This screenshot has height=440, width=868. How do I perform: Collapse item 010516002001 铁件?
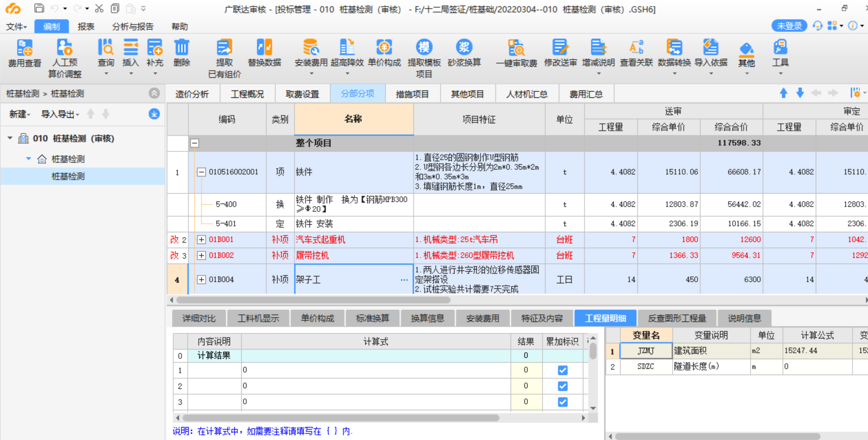[x=201, y=172]
